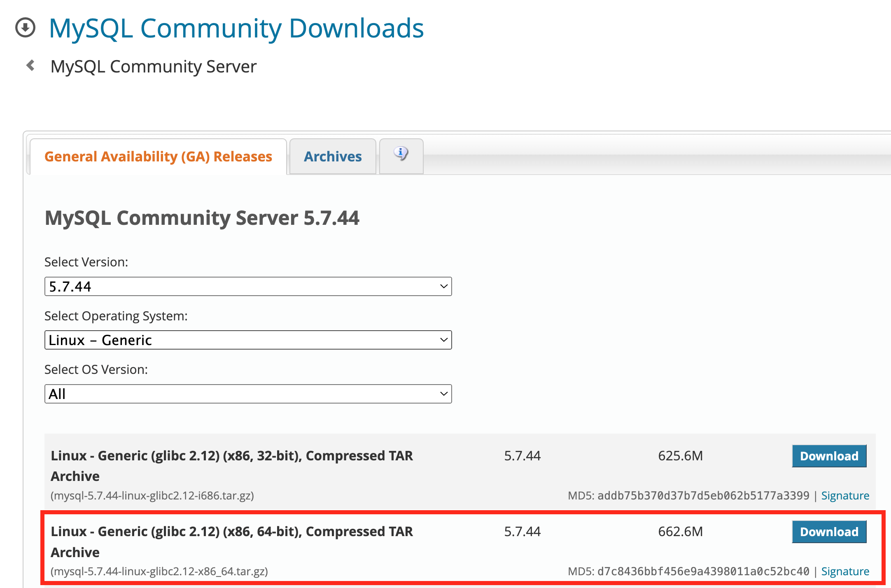This screenshot has height=588, width=891.
Task: Click the Select Version: label
Action: click(x=86, y=262)
